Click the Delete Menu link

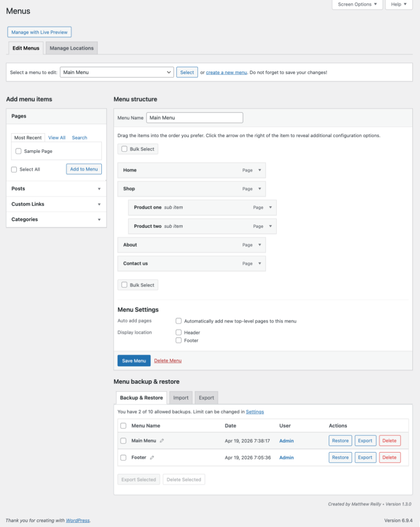[x=168, y=361]
